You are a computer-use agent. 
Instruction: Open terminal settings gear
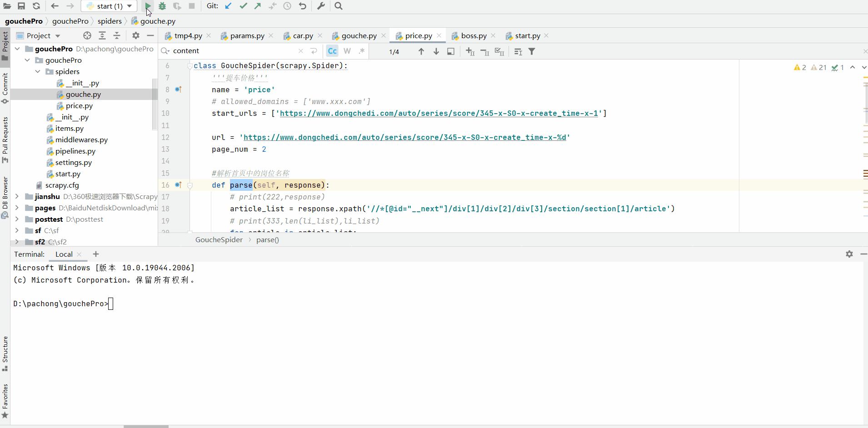pos(849,254)
